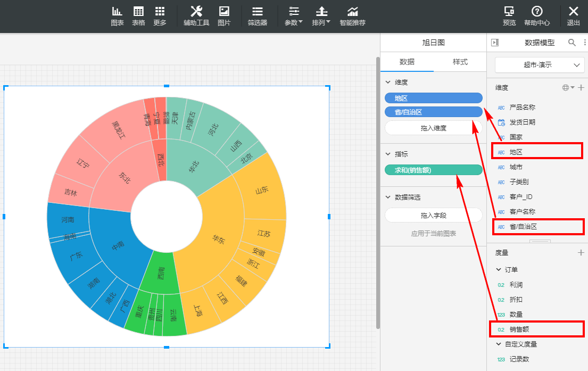Click the 华东 segment in sunburst chart
588x371 pixels.
(x=218, y=240)
